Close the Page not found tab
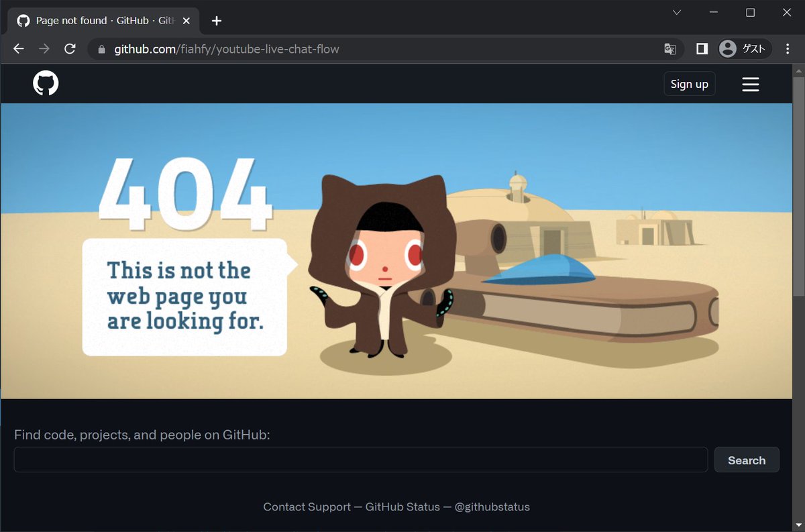 [x=186, y=21]
